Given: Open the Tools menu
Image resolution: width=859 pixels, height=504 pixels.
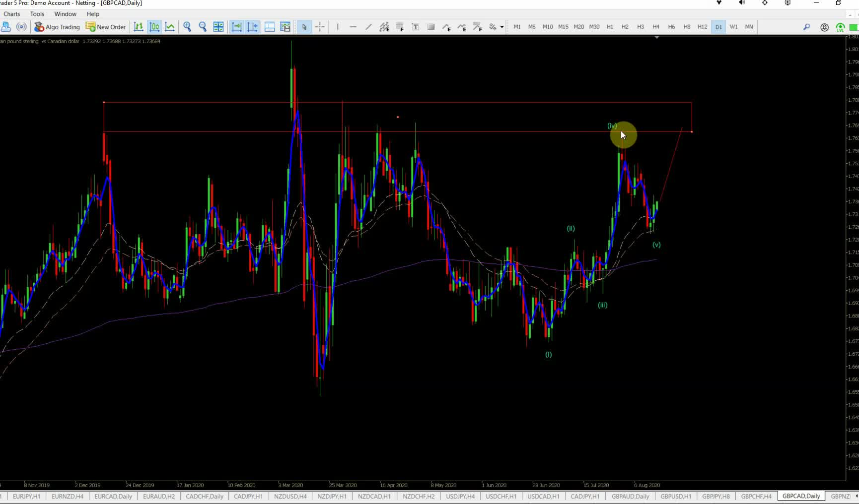Looking at the screenshot, I should [37, 14].
